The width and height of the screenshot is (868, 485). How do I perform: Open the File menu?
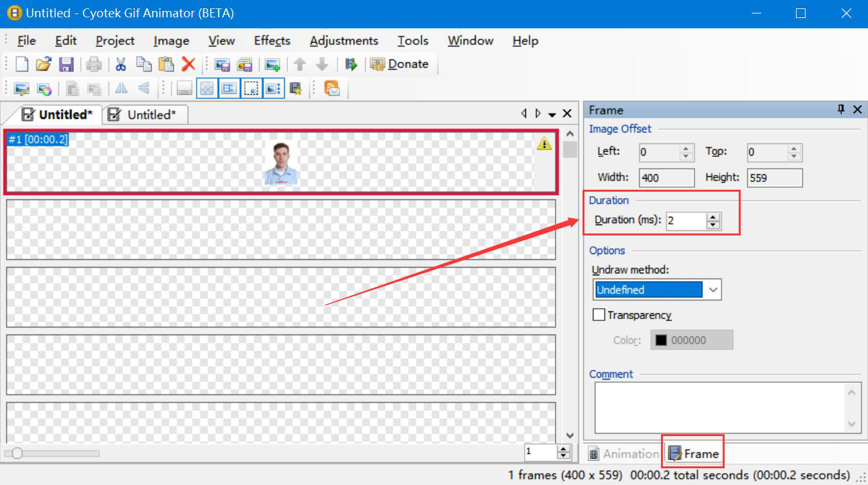click(26, 41)
